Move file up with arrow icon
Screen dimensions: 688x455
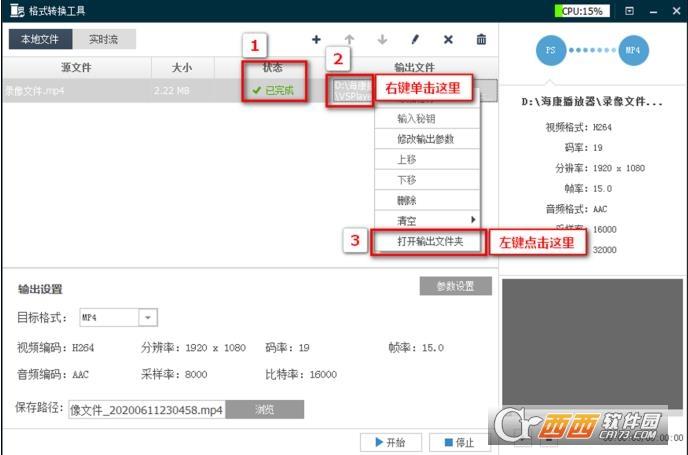tap(349, 39)
